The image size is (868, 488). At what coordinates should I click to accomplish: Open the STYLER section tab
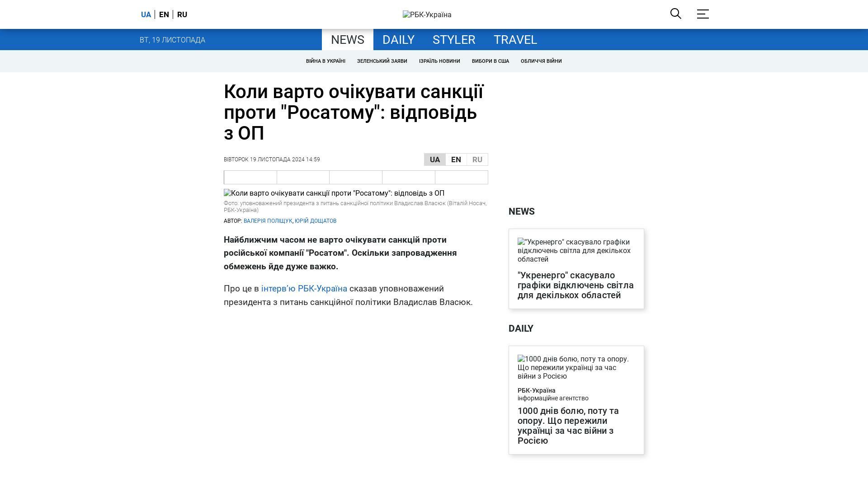click(x=454, y=40)
